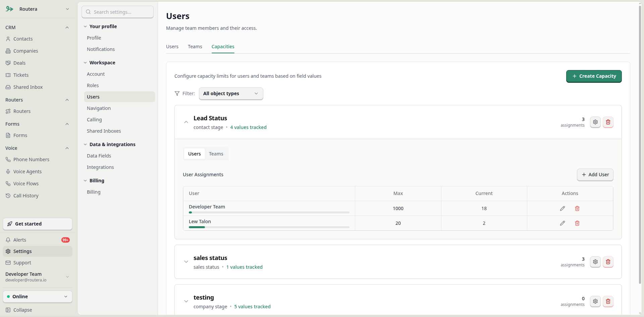This screenshot has height=317, width=644.
Task: Click the Routera logo icon
Action: (x=9, y=9)
